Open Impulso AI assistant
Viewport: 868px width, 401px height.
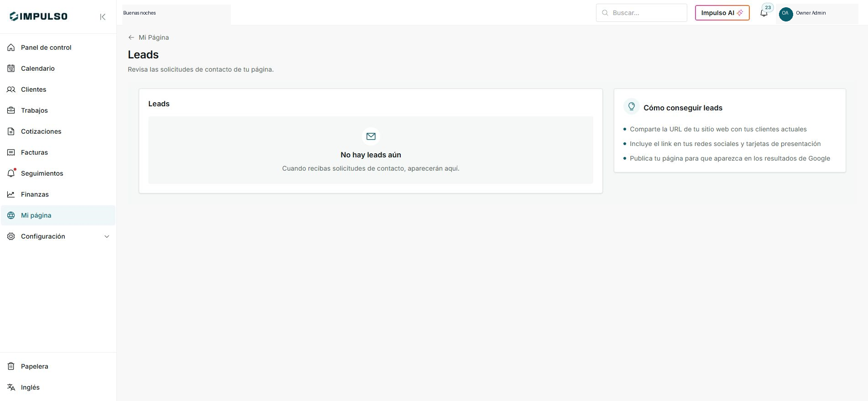click(x=722, y=13)
